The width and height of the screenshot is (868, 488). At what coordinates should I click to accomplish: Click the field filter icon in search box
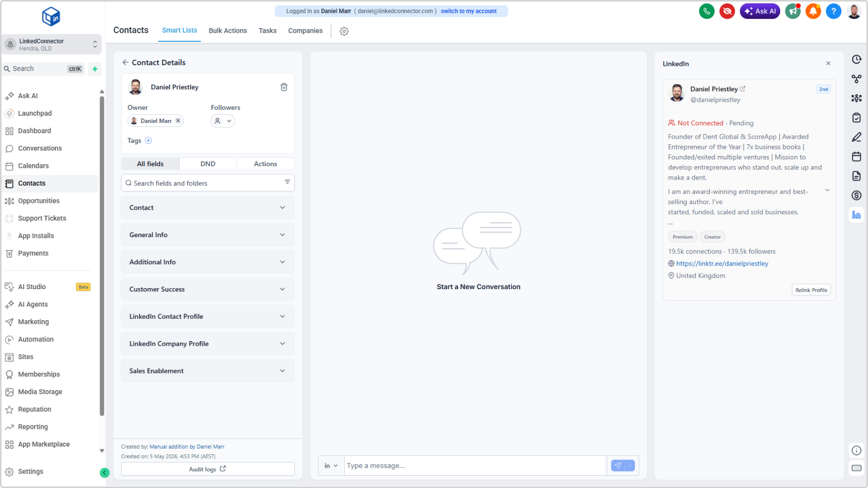pos(287,183)
